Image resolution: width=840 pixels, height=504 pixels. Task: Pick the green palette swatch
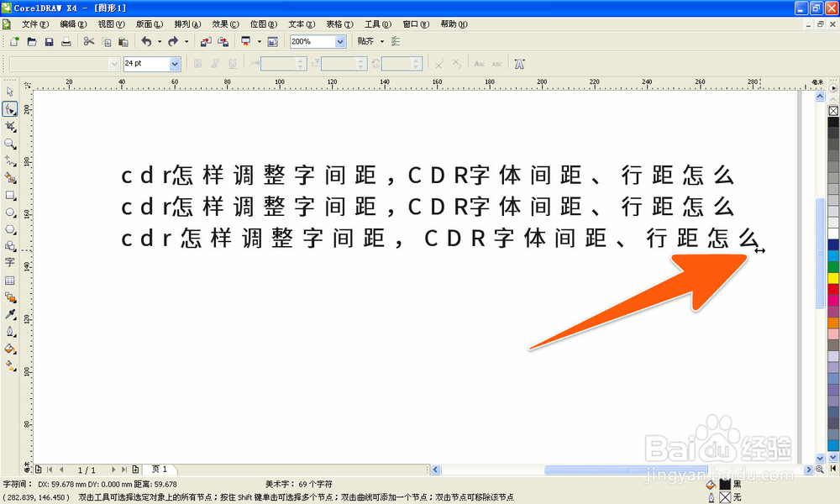click(x=833, y=267)
